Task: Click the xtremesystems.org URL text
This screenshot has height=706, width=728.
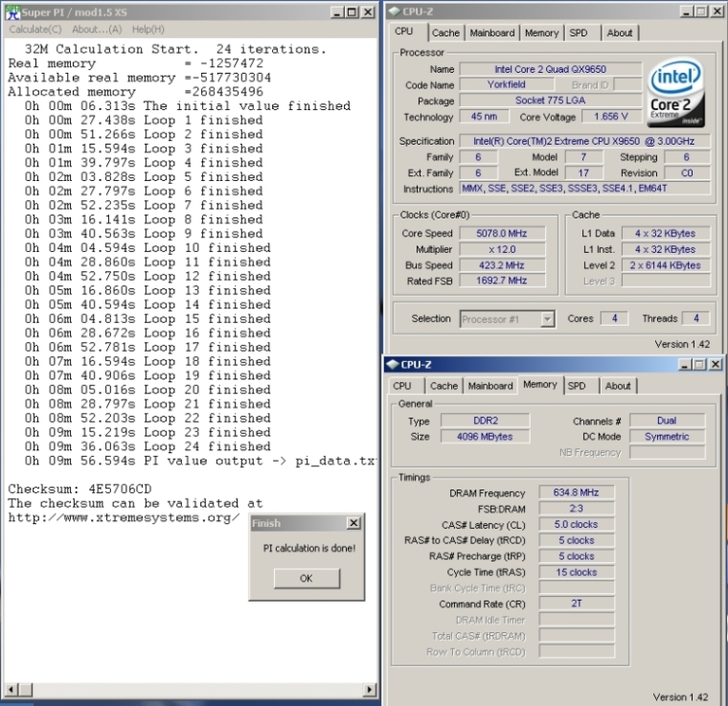Action: click(x=124, y=517)
